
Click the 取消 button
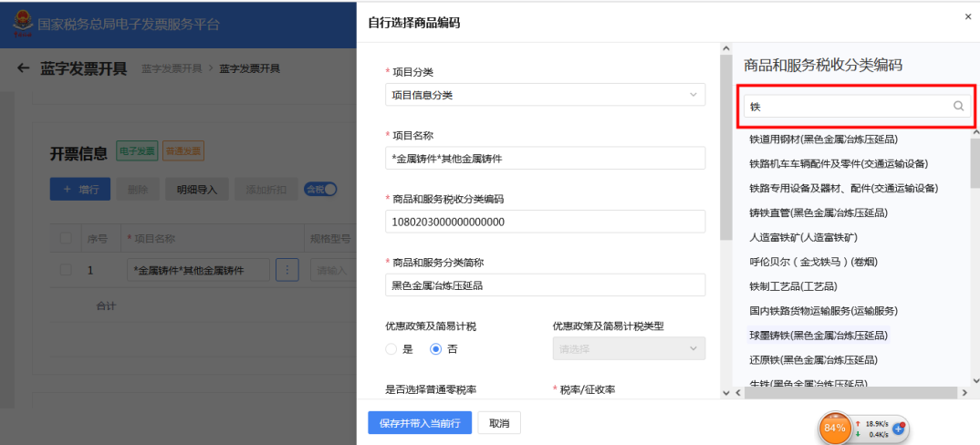pos(499,423)
